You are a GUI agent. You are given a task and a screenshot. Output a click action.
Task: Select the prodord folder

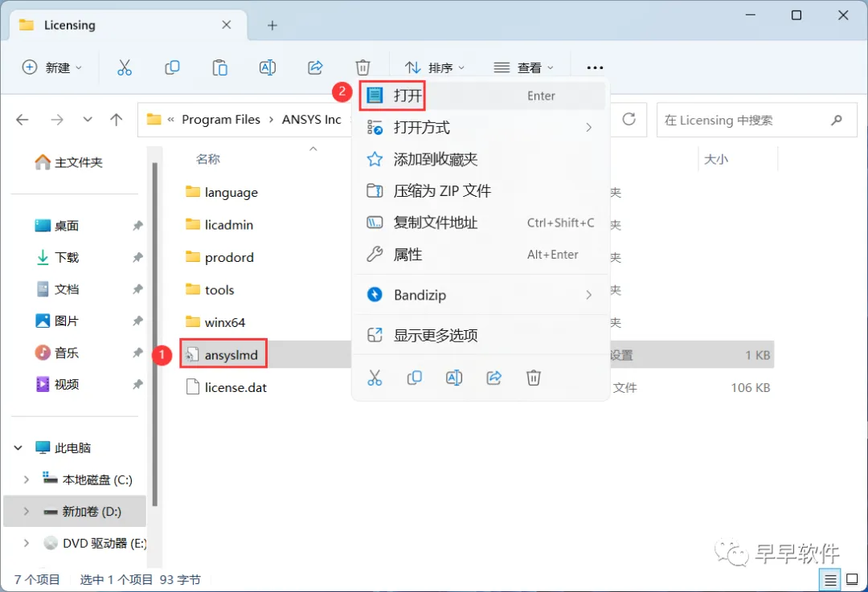pos(219,257)
